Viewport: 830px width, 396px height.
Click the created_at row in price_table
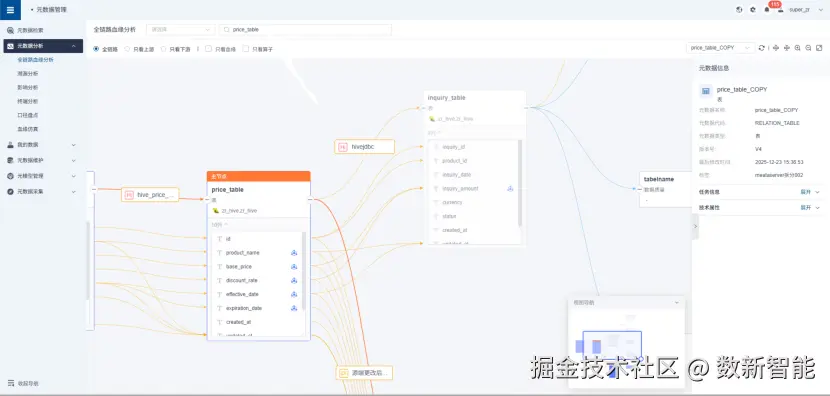click(257, 322)
